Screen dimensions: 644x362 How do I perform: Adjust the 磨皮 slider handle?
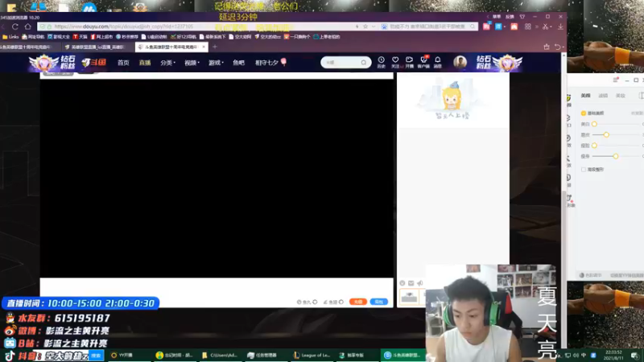click(606, 134)
